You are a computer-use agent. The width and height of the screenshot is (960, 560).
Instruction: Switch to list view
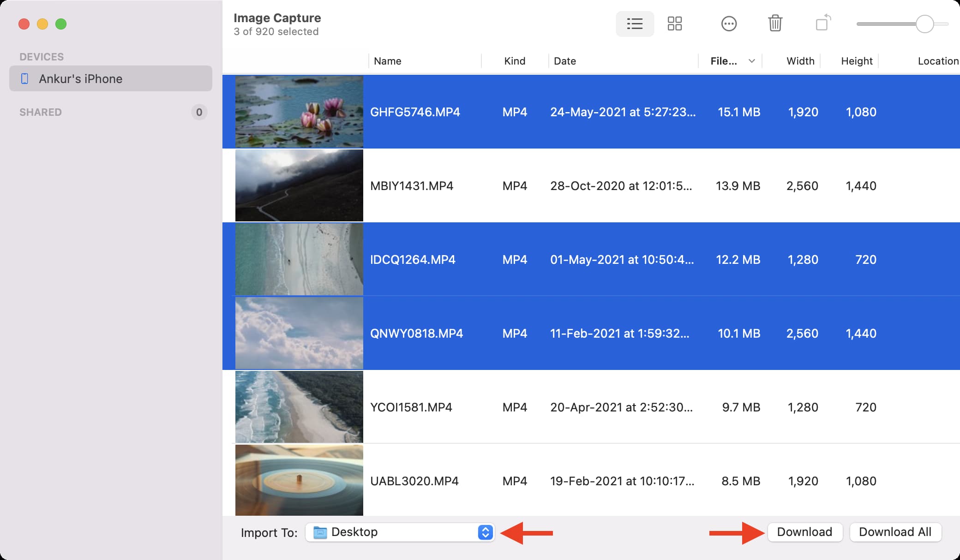coord(635,24)
